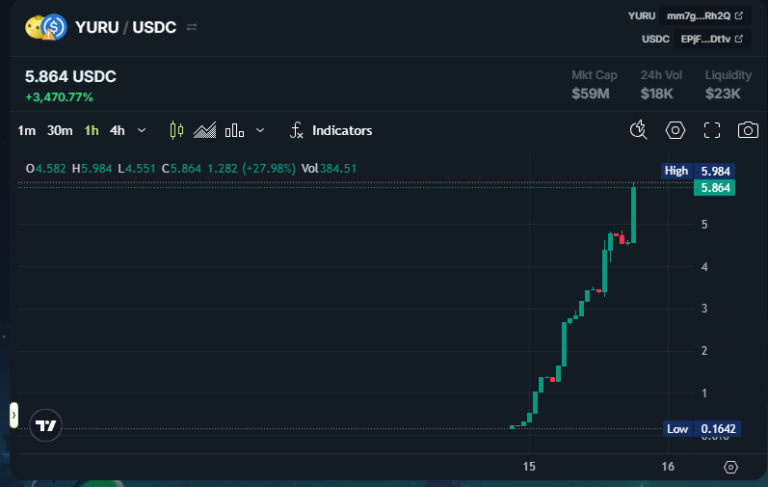Open the quick search magnifier icon
This screenshot has height=487, width=768.
tap(639, 130)
